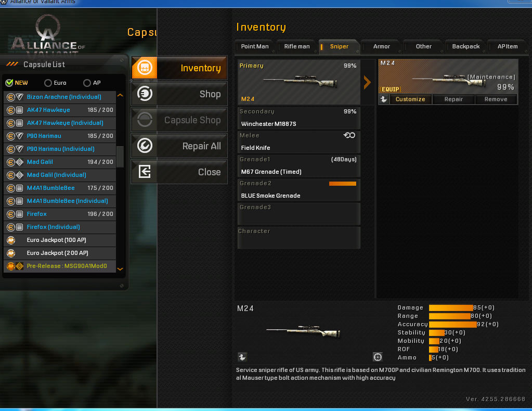Select the Secondary Winchester M1887S slot
532x411 pixels.
299,118
